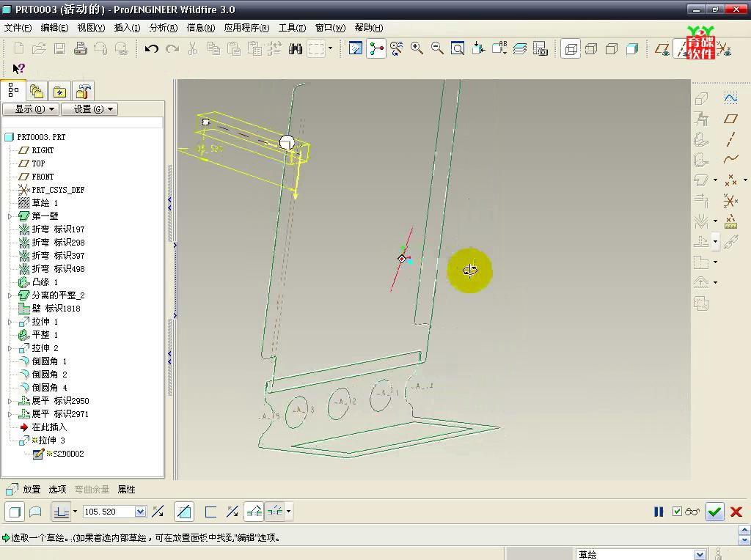This screenshot has width=751, height=560.
Task: Open the 选项 dashboard panel
Action: tap(57, 489)
